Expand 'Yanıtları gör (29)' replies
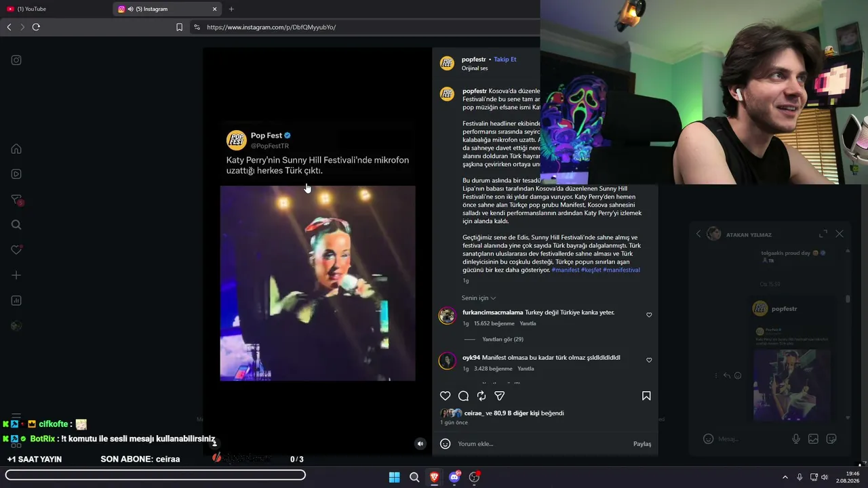The width and height of the screenshot is (868, 488). [502, 339]
